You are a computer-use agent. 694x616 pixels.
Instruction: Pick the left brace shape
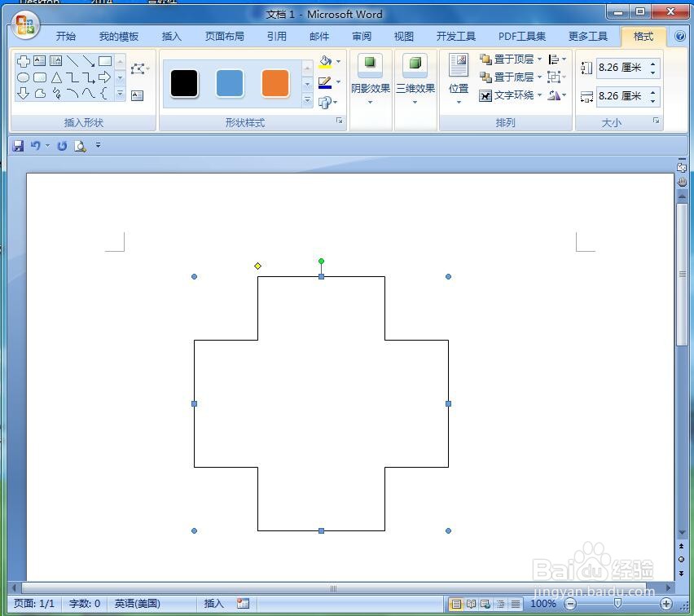pos(104,94)
